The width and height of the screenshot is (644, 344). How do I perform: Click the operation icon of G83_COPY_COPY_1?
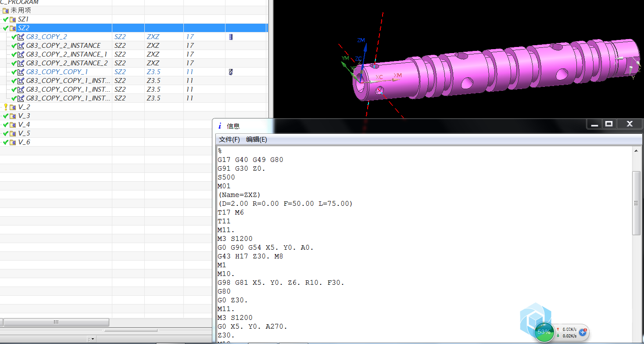tap(21, 72)
